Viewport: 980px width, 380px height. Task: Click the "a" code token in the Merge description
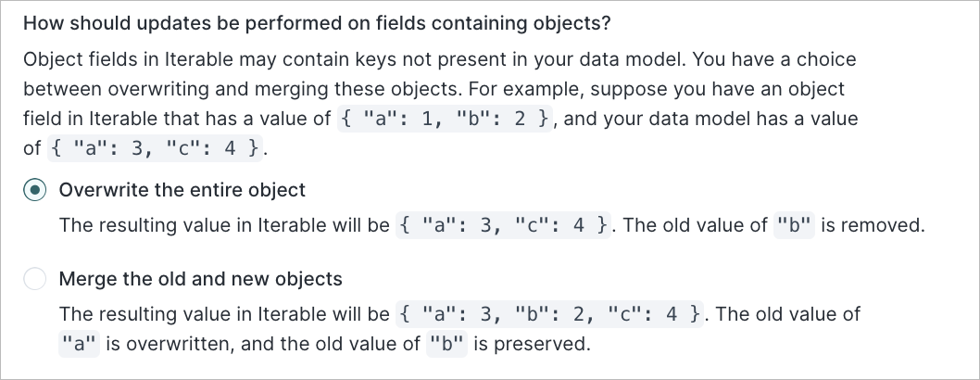tap(79, 344)
